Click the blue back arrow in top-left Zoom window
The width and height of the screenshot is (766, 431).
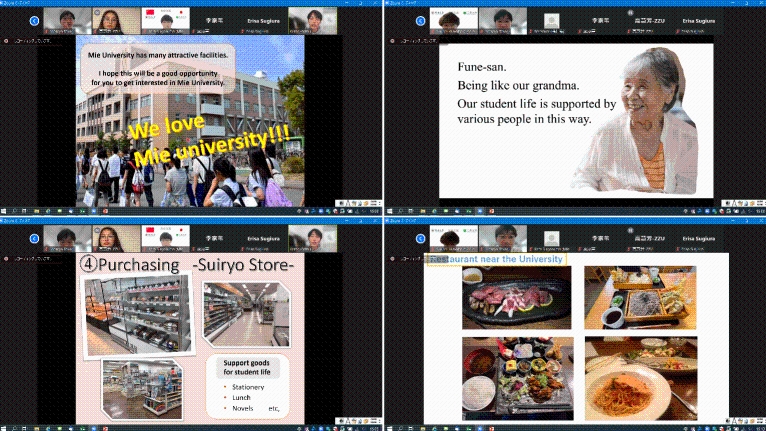(34, 21)
